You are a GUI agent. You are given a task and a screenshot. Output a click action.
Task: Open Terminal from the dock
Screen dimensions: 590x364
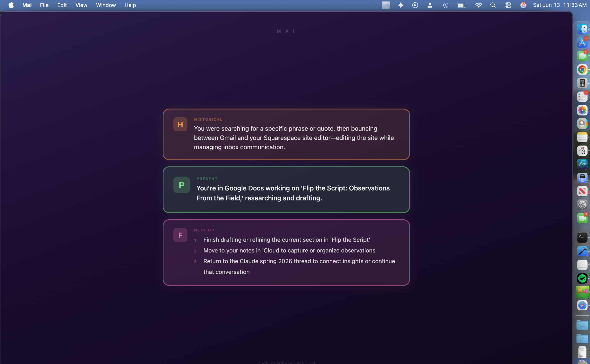(582, 238)
